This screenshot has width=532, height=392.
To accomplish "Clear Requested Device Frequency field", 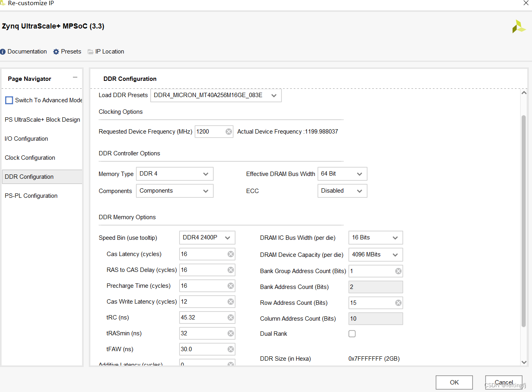I will coord(229,132).
